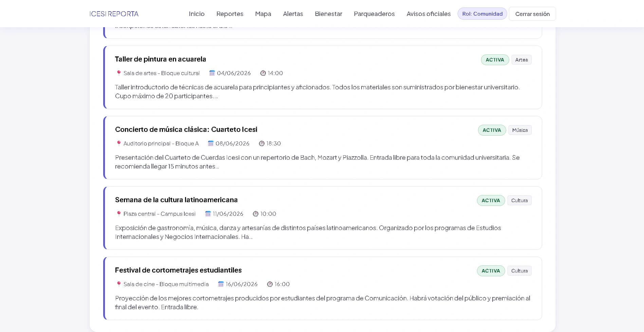This screenshot has width=644, height=332.
Task: Open Taller de pintura en acuarela title
Action: (161, 59)
